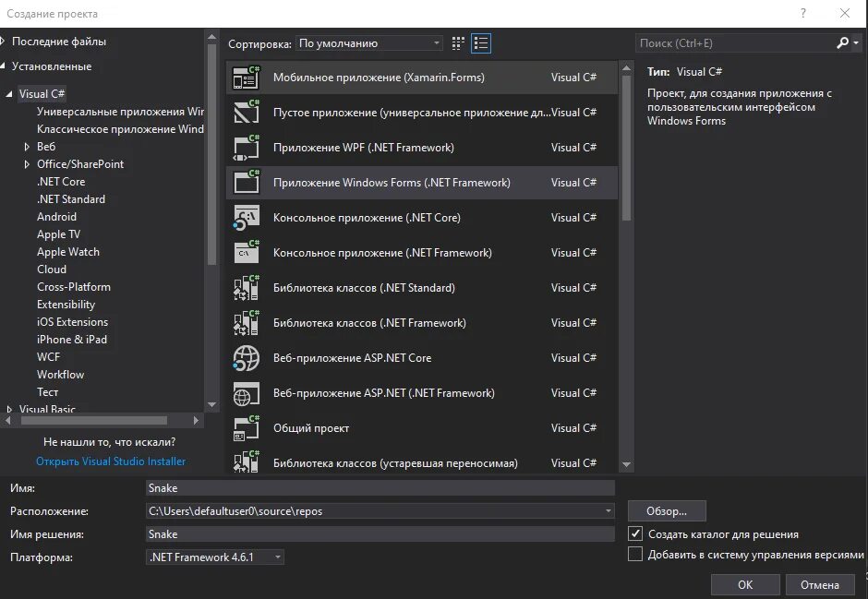
Task: Click the tree vertical scroll down arrow
Action: pyautogui.click(x=212, y=405)
